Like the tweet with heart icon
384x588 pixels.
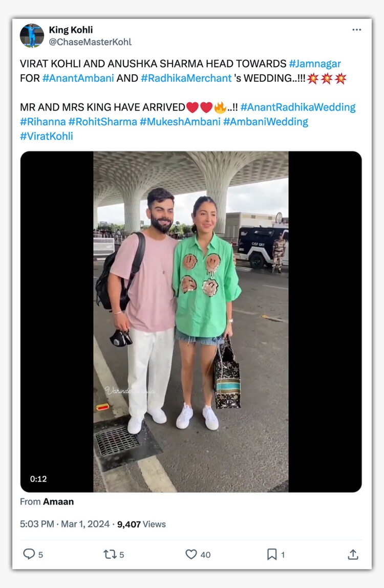(x=191, y=554)
